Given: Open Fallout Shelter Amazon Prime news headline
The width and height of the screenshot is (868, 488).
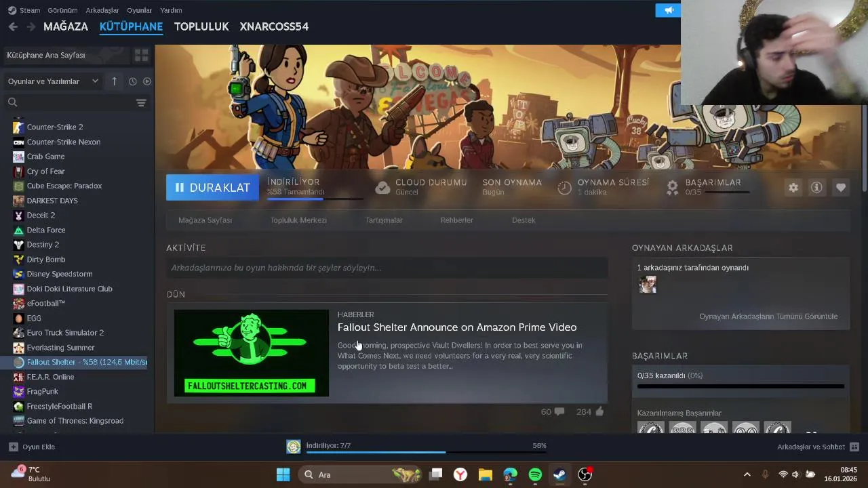Looking at the screenshot, I should pos(457,327).
